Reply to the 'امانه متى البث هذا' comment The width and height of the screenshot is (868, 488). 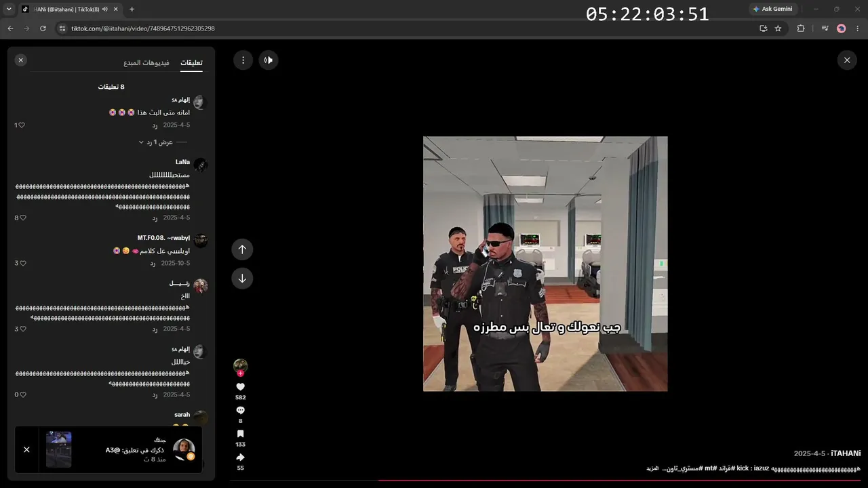155,125
